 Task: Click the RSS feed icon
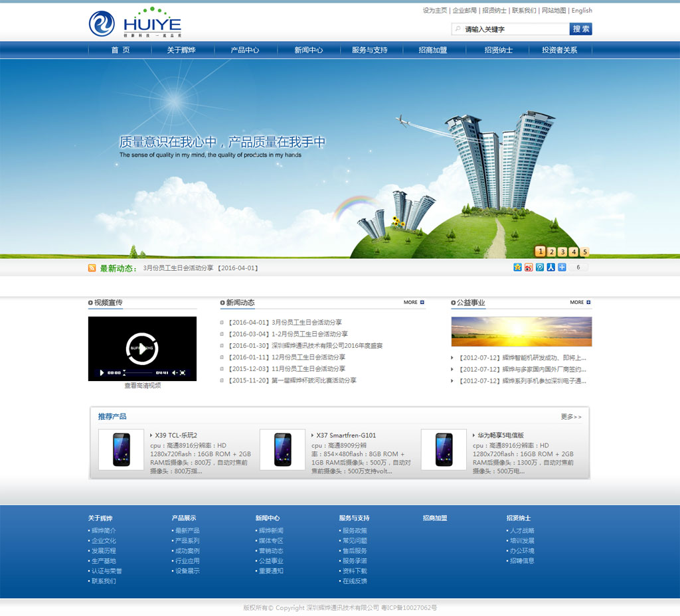click(x=92, y=268)
